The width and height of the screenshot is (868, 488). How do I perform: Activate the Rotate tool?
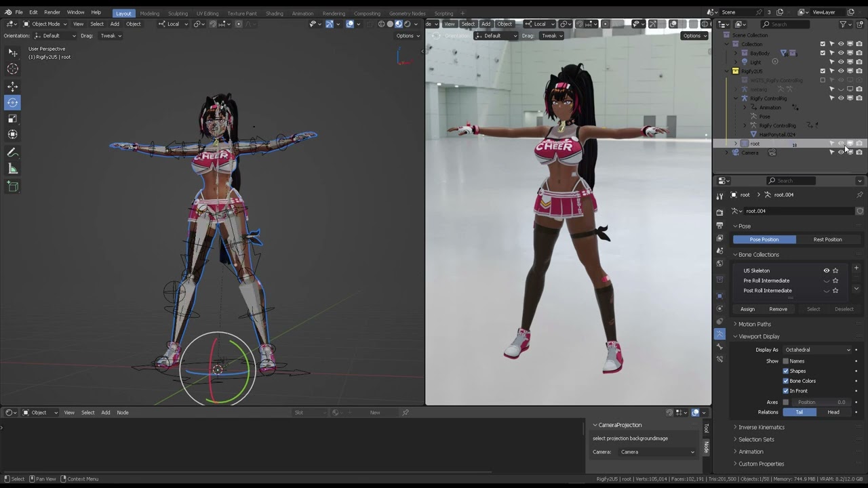pos(13,102)
